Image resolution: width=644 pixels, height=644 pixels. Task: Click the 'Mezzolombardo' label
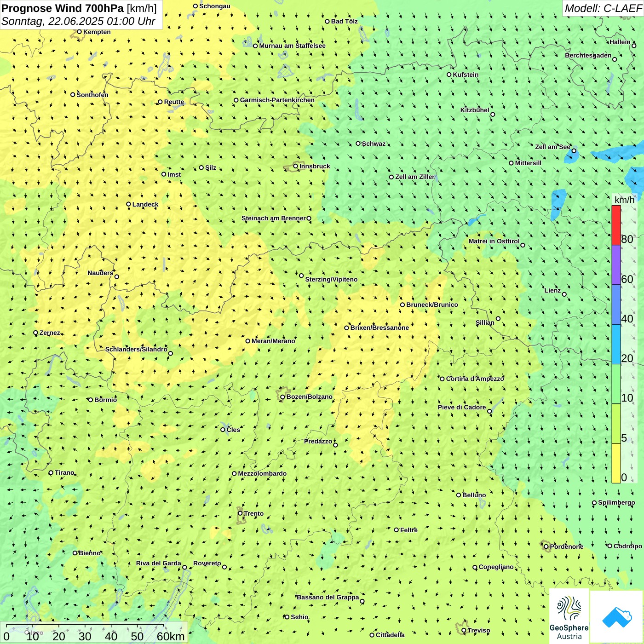tap(262, 473)
